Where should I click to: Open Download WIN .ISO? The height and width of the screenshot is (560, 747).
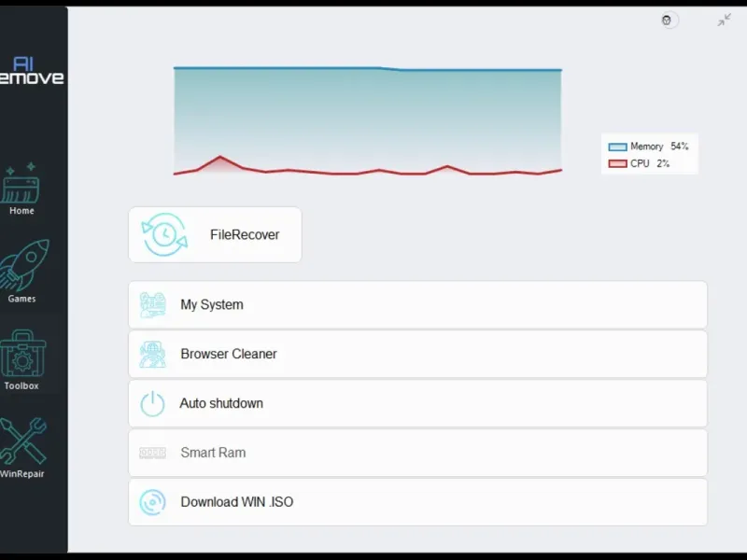click(417, 502)
